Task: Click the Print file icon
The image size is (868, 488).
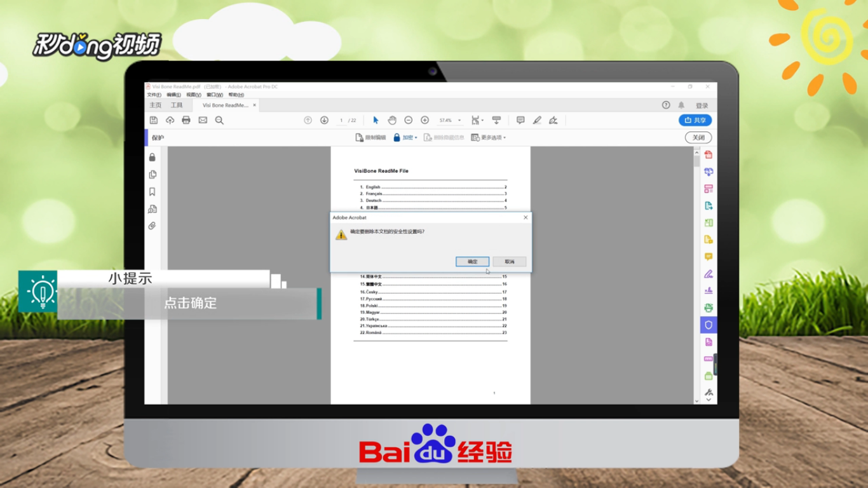Action: coord(186,120)
